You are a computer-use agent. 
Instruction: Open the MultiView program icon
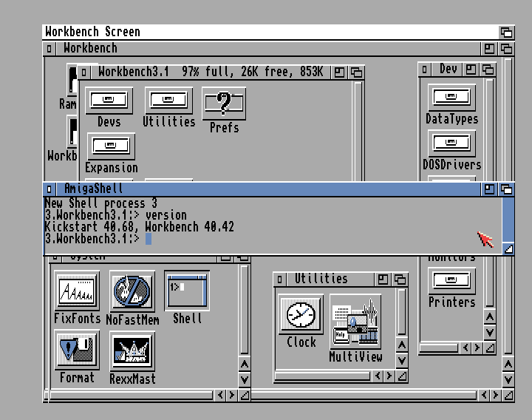tap(355, 322)
